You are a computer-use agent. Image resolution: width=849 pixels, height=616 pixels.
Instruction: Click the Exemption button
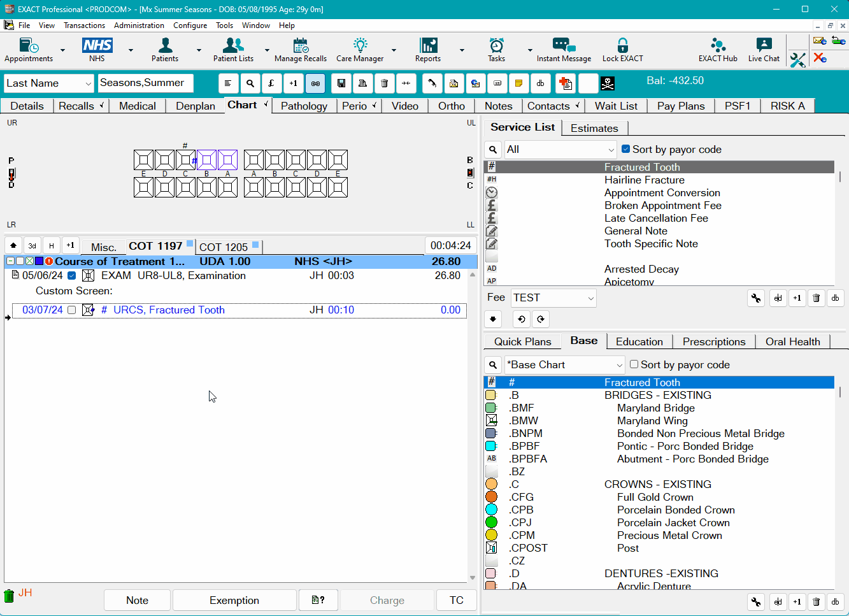(234, 600)
